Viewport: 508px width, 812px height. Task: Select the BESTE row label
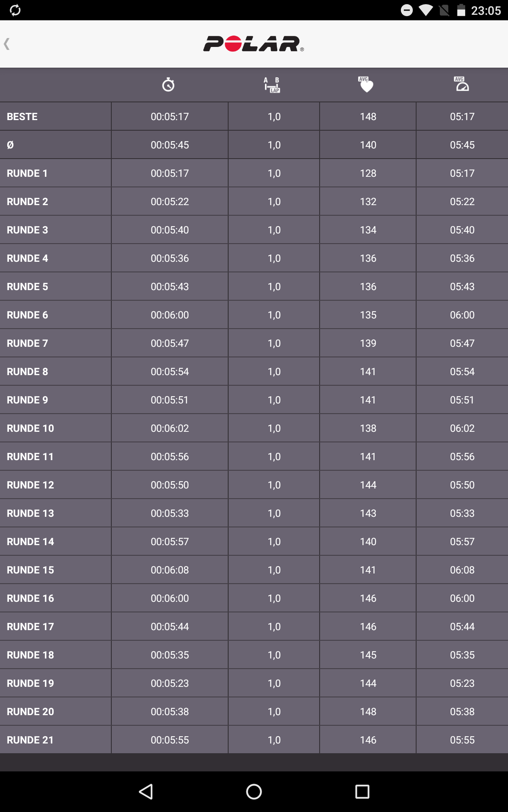22,116
